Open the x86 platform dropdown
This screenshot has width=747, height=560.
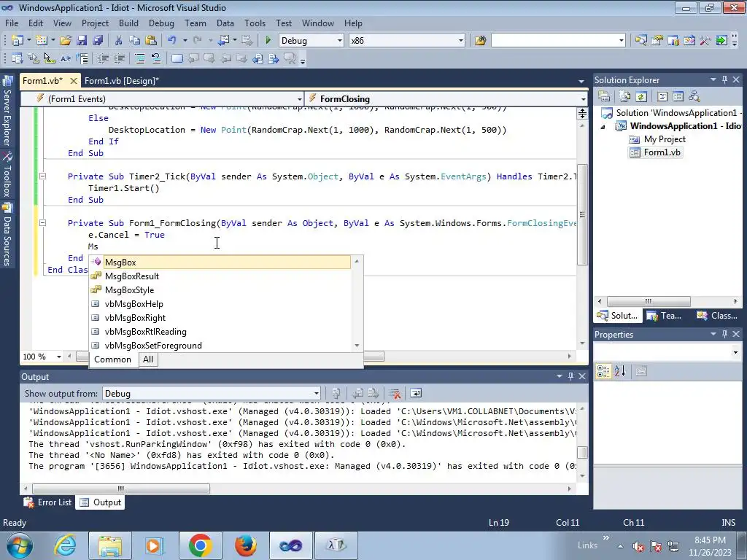pyautogui.click(x=461, y=41)
